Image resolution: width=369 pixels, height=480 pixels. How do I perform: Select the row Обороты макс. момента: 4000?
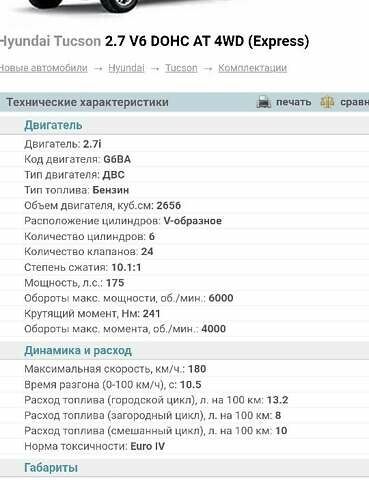[184, 329]
